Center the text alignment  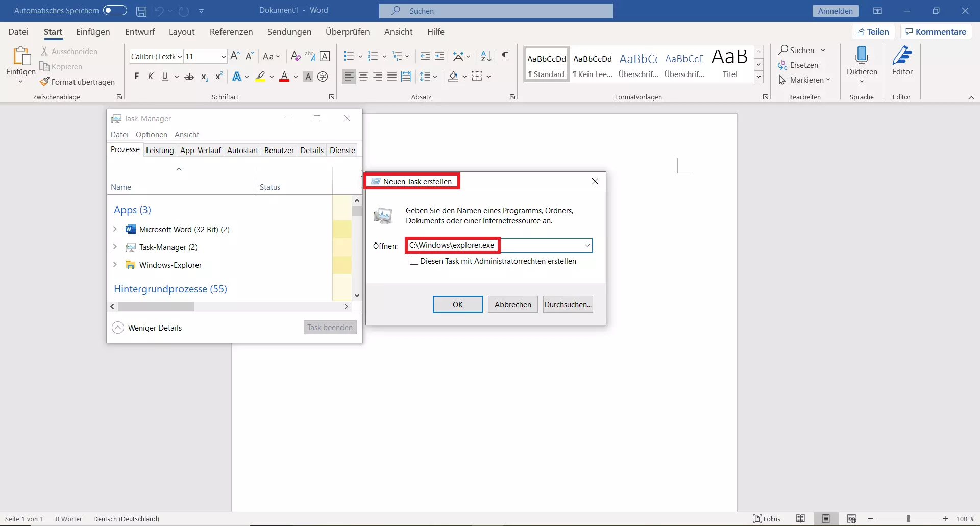coord(363,77)
